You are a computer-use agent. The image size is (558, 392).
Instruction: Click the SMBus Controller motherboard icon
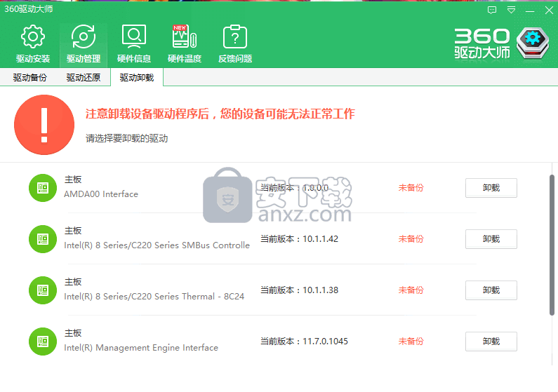(x=43, y=239)
